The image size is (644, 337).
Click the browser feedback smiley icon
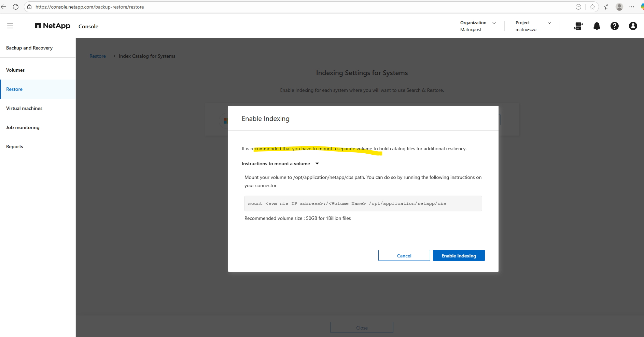tap(578, 7)
